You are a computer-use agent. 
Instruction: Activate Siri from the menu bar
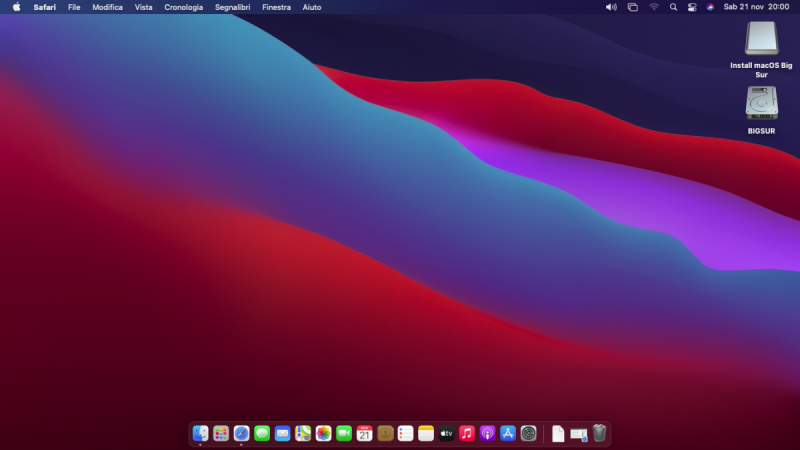pyautogui.click(x=710, y=7)
